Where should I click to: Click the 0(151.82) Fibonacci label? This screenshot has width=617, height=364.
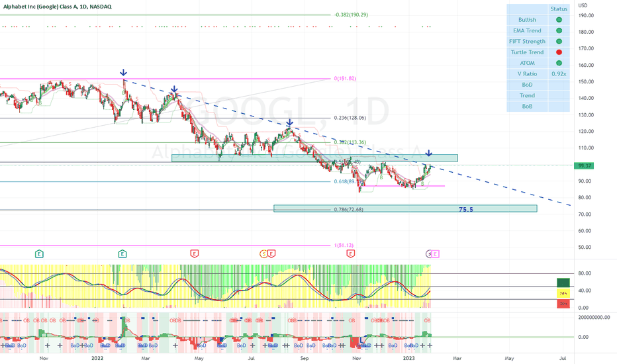click(x=345, y=79)
